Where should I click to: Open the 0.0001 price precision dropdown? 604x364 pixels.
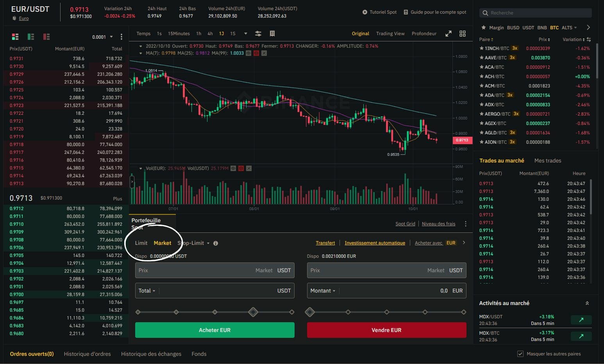(x=102, y=37)
